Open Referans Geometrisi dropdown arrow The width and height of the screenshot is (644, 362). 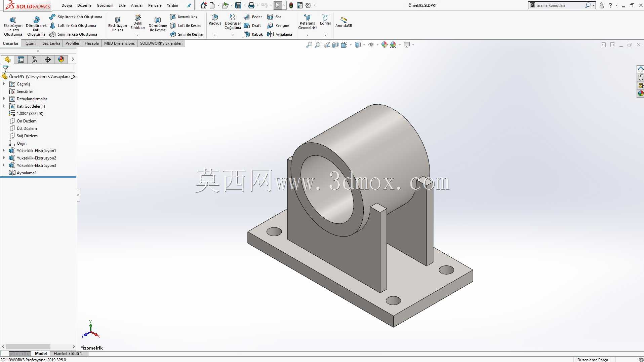coord(307,35)
